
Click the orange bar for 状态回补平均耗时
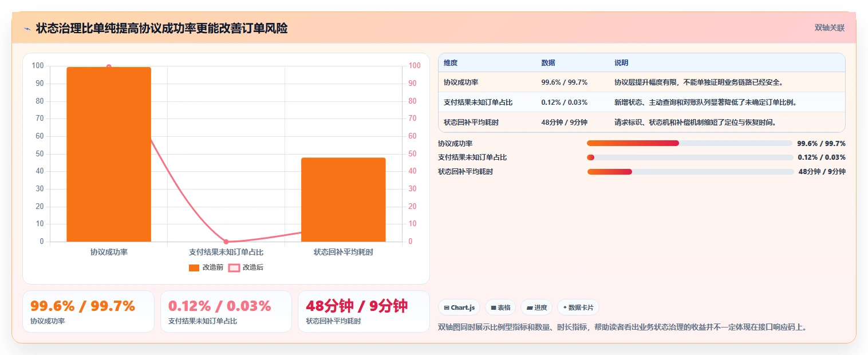344,199
